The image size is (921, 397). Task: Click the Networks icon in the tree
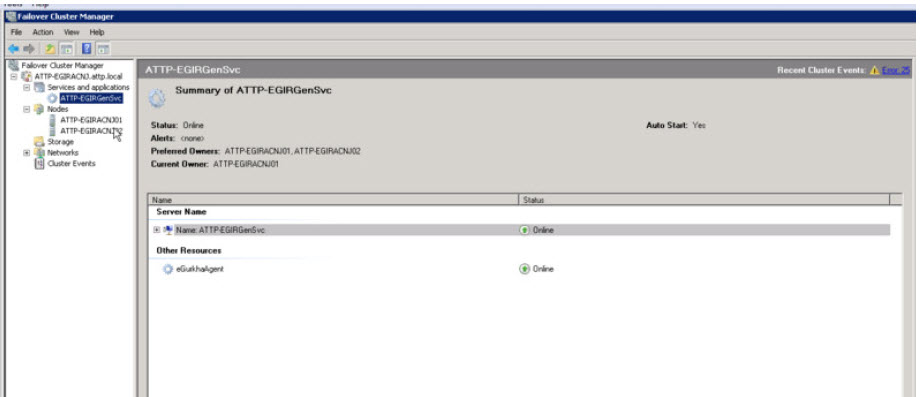(39, 153)
